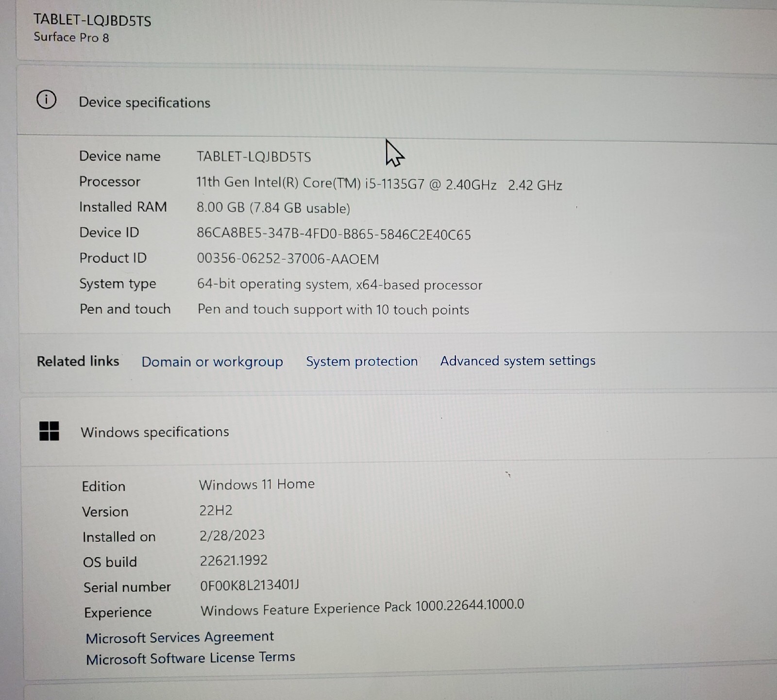Open Microsoft Software License Terms link

[190, 658]
